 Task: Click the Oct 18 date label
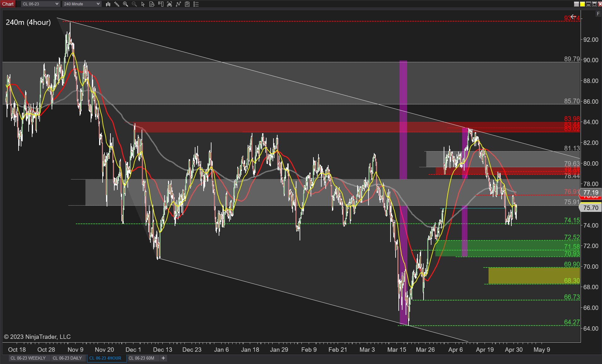click(17, 350)
